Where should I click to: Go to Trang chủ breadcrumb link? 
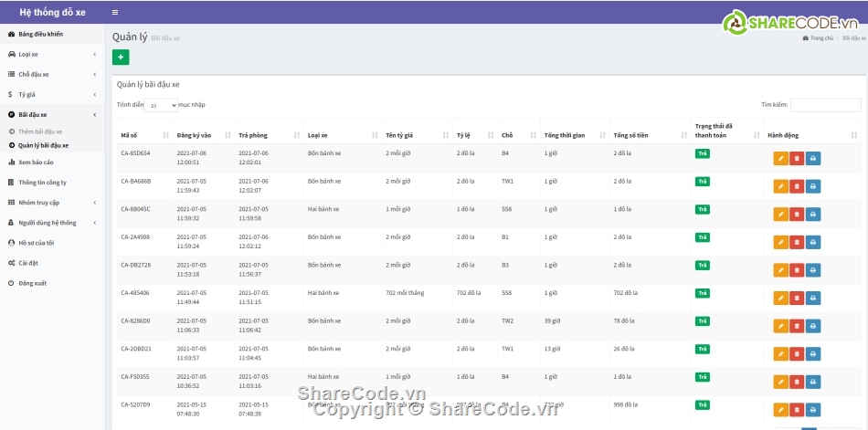coord(818,38)
